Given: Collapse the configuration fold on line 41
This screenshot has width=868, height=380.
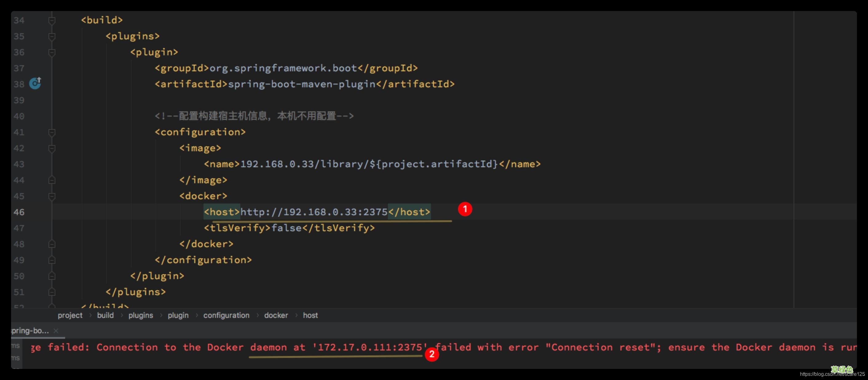Looking at the screenshot, I should click(x=52, y=132).
